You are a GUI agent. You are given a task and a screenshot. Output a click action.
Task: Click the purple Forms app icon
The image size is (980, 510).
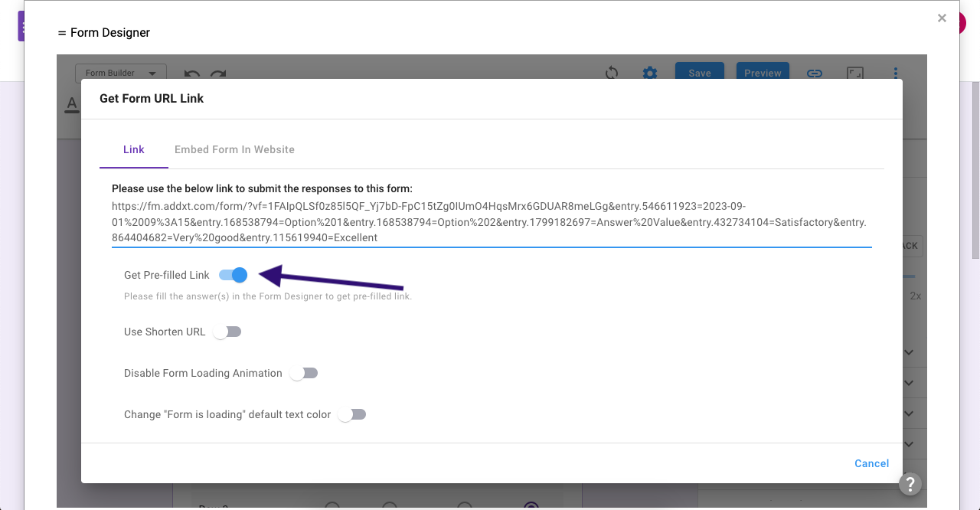click(21, 28)
